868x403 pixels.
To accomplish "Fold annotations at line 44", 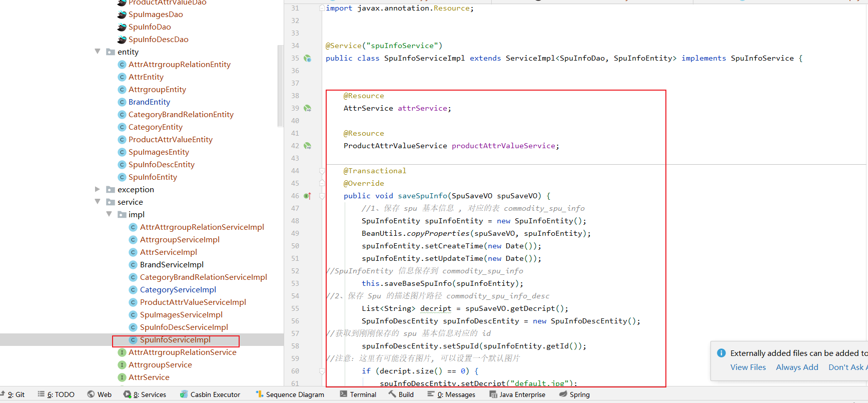I will coord(322,171).
